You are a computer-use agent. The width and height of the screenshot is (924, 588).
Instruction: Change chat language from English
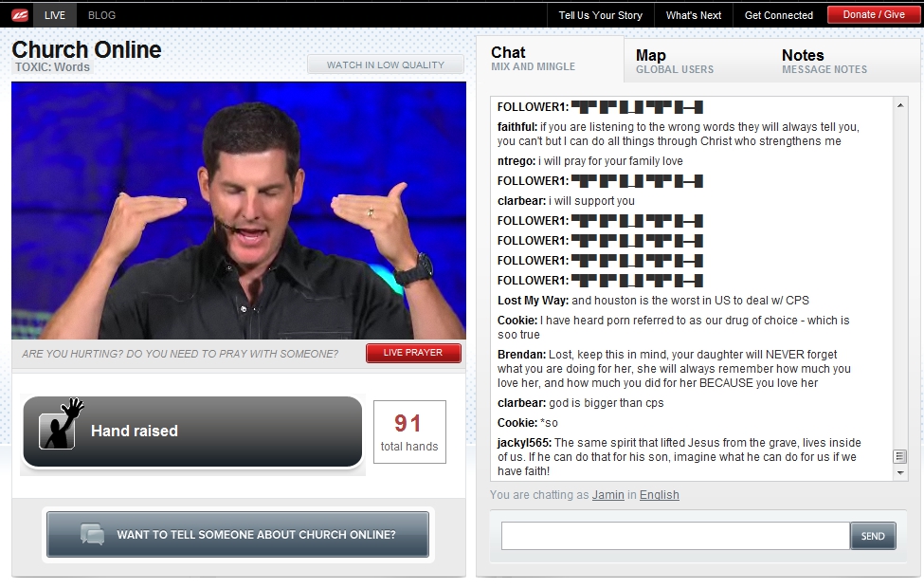[x=659, y=495]
